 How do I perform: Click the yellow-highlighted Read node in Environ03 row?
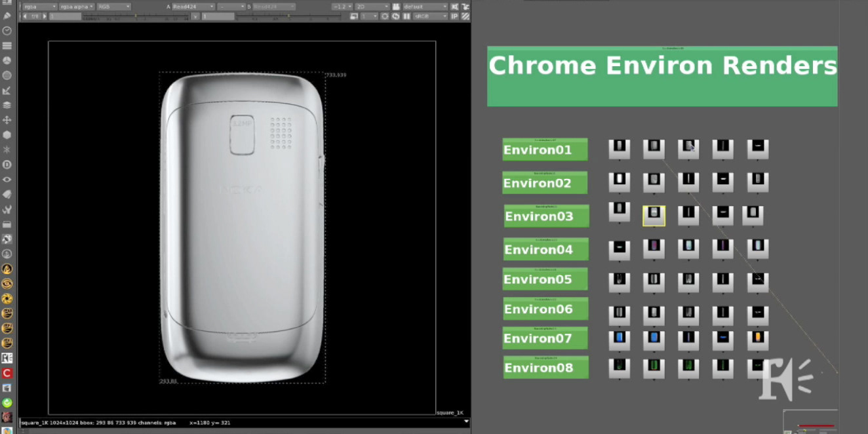(654, 216)
